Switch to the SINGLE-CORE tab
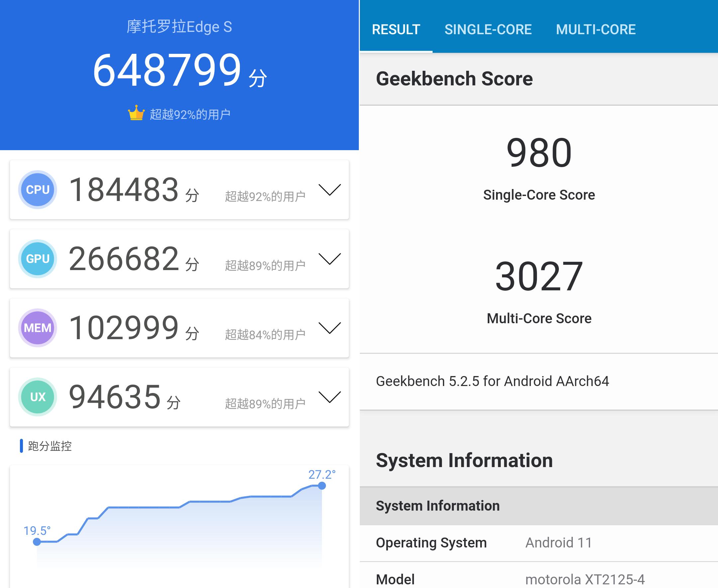The width and height of the screenshot is (718, 588). pos(489,30)
